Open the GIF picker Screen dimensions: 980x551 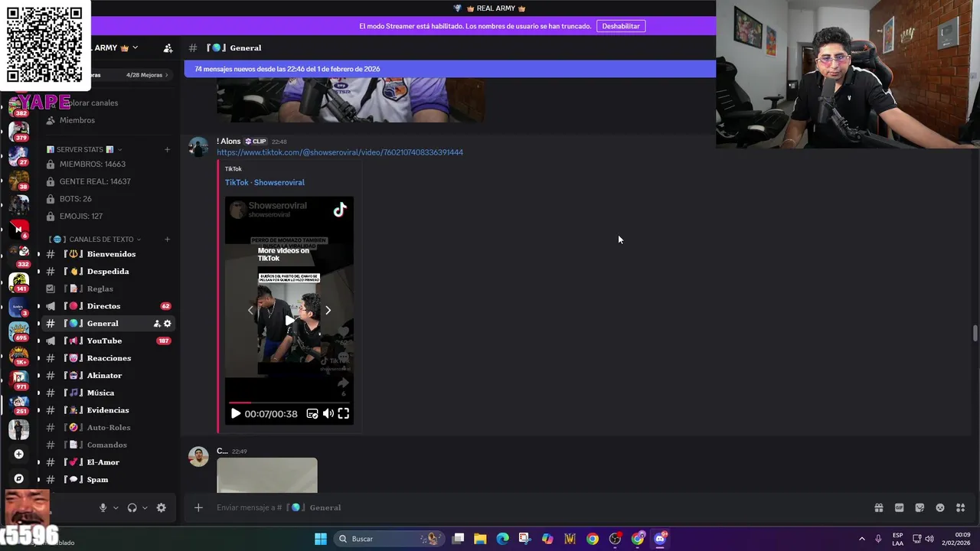click(x=900, y=507)
